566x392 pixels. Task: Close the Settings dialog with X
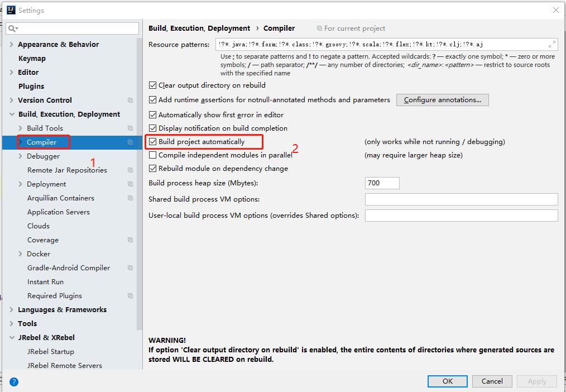(556, 10)
